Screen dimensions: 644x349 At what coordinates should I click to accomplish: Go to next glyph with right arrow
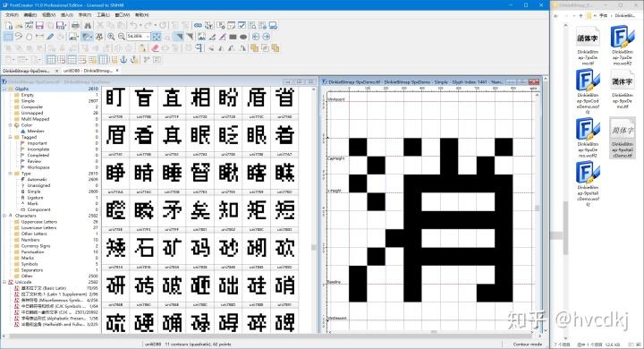pos(267,37)
